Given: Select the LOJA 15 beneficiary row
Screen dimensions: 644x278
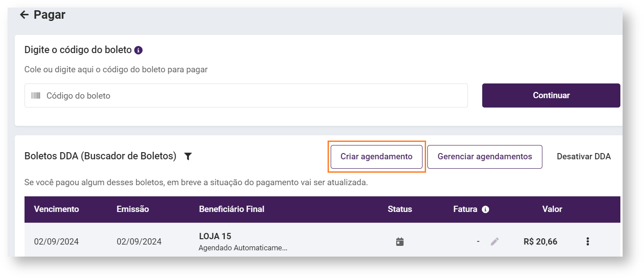Looking at the screenshot, I should tap(215, 237).
